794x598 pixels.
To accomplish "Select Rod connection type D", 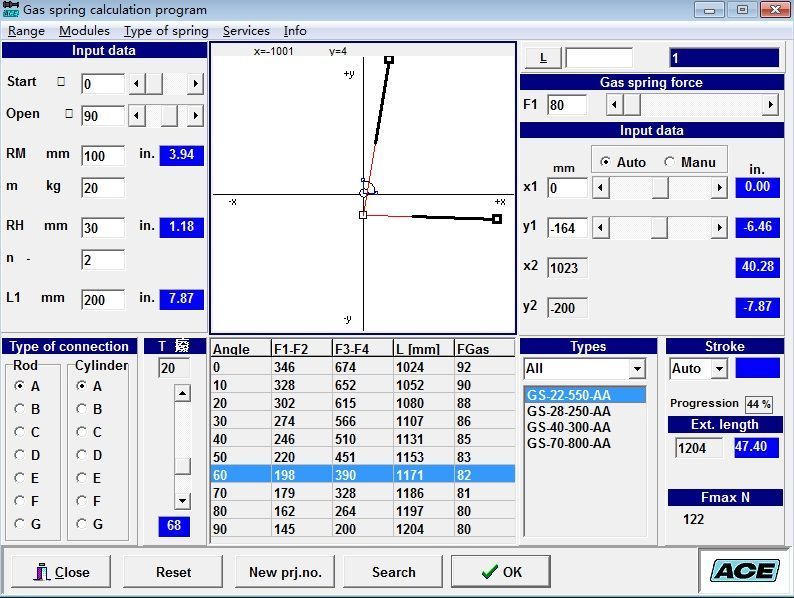I will tap(19, 455).
